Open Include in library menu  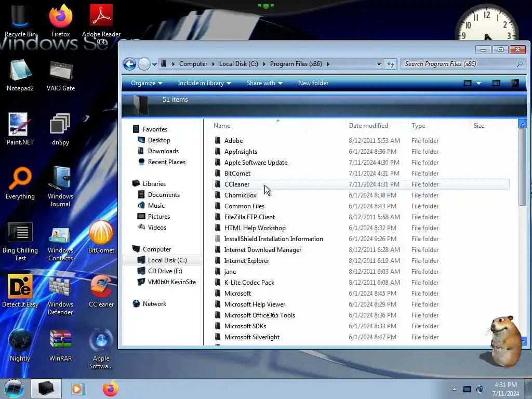point(204,83)
